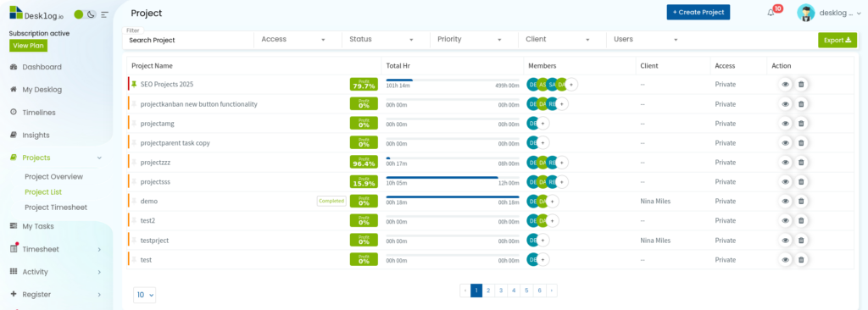Change rows per page dropdown
The image size is (868, 310).
144,295
